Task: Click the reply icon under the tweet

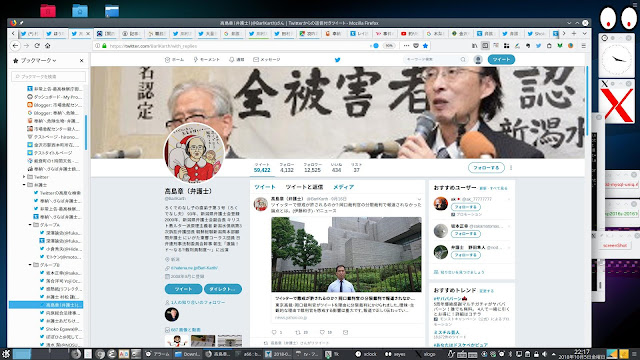Action: [x=274, y=332]
